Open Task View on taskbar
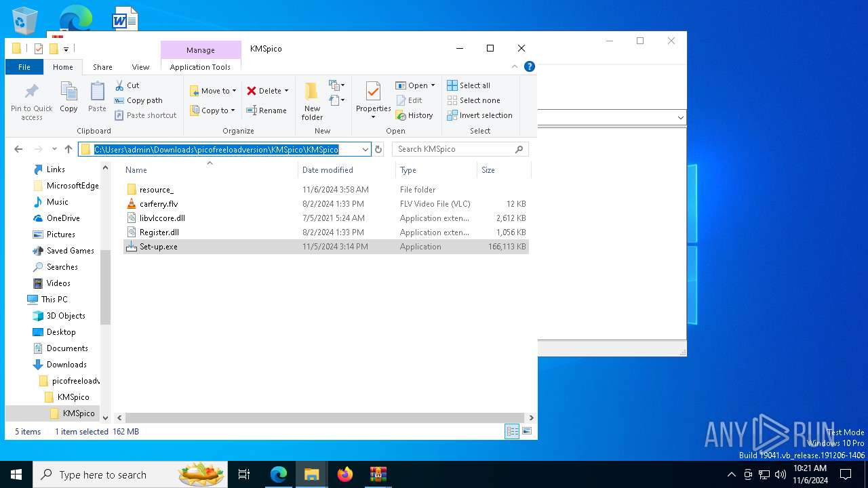 pos(245,474)
